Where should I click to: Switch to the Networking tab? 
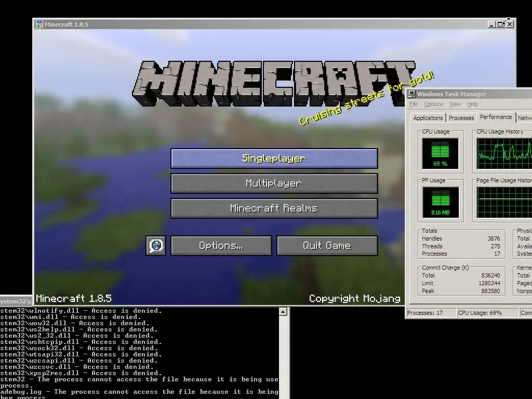pos(524,118)
